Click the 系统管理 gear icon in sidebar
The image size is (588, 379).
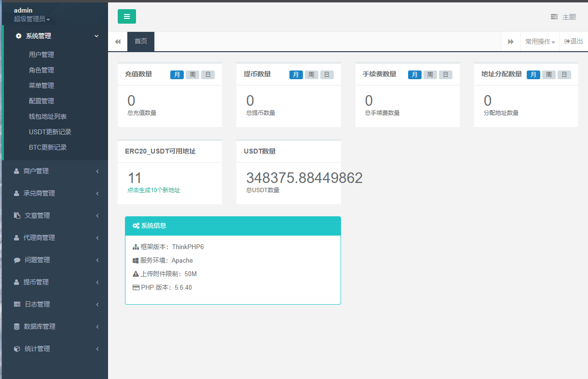18,35
